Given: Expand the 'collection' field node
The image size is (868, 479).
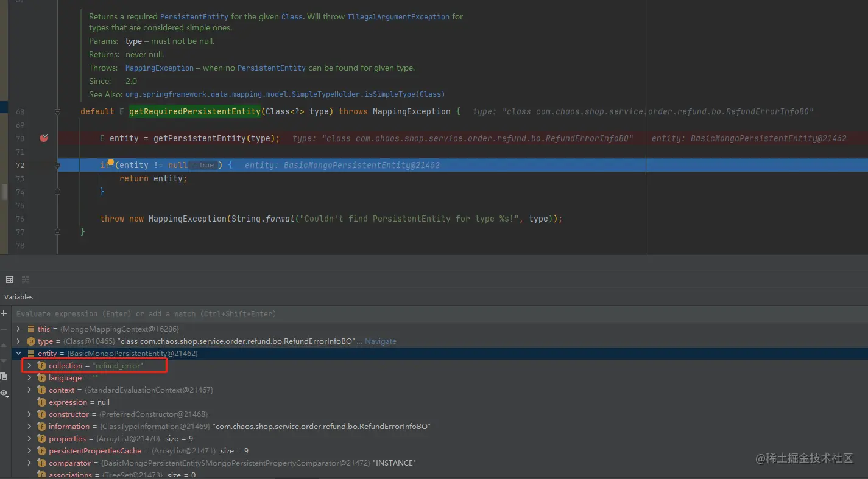Looking at the screenshot, I should [x=29, y=366].
